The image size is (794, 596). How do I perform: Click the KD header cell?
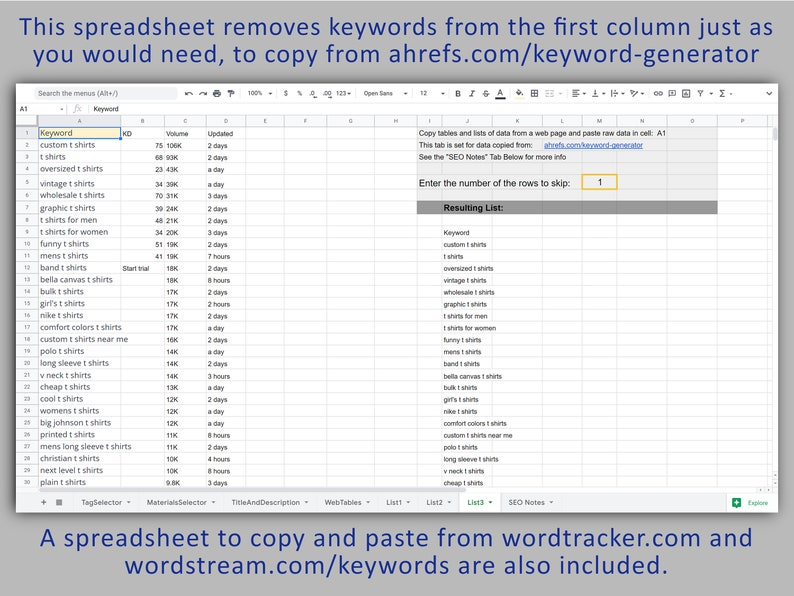click(142, 134)
